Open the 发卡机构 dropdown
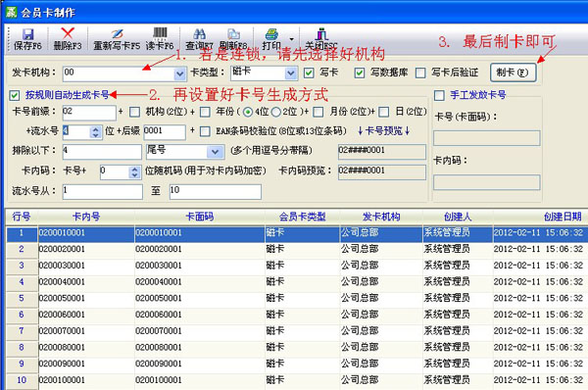This screenshot has height=390, width=588. tap(180, 73)
